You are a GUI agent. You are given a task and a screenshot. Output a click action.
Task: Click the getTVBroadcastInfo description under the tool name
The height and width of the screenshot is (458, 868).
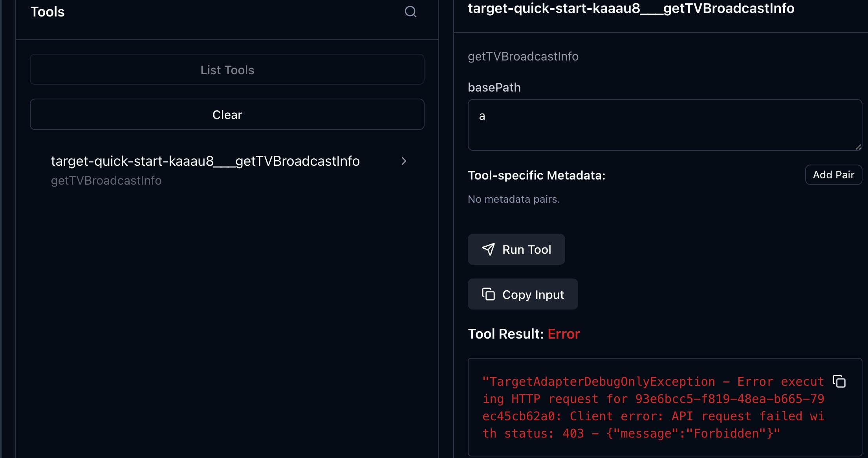click(106, 180)
